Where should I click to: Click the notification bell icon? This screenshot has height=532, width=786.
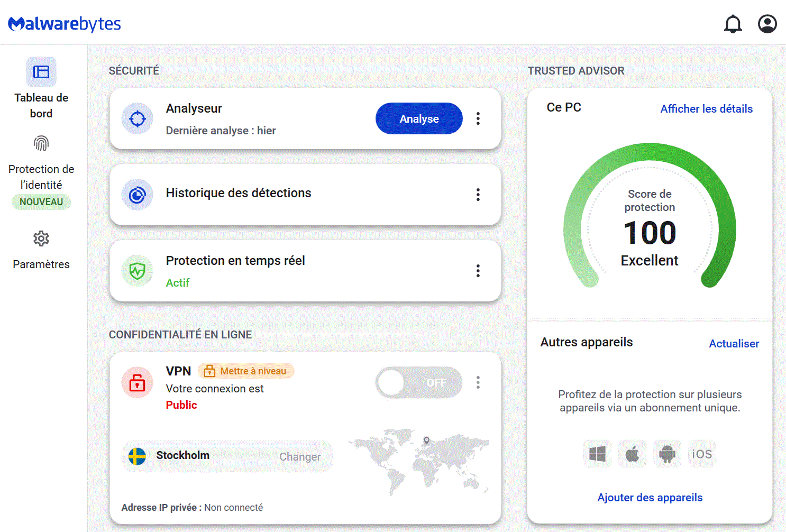click(x=733, y=24)
